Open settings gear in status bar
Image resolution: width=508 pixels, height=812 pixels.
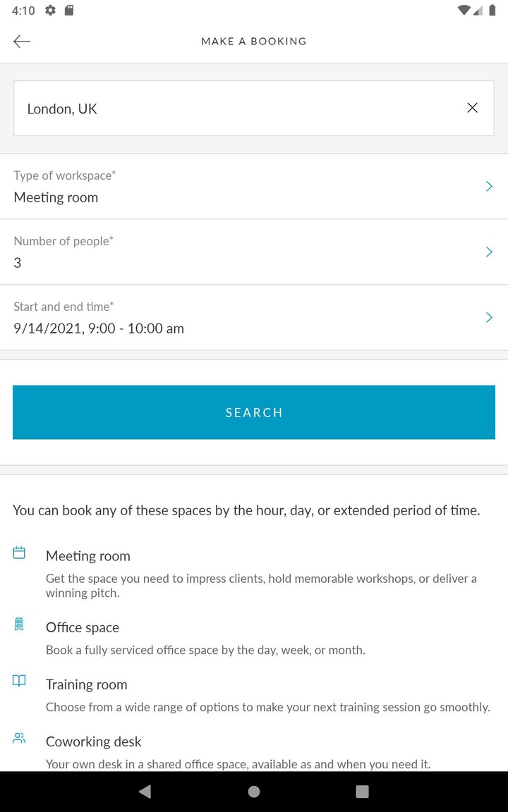click(50, 10)
